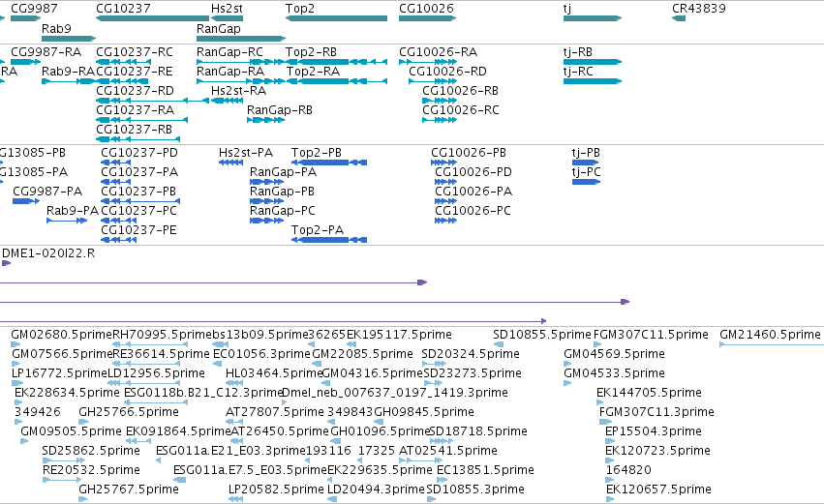
Task: Click protein CG10237-PE
Action: pyautogui.click(x=119, y=241)
